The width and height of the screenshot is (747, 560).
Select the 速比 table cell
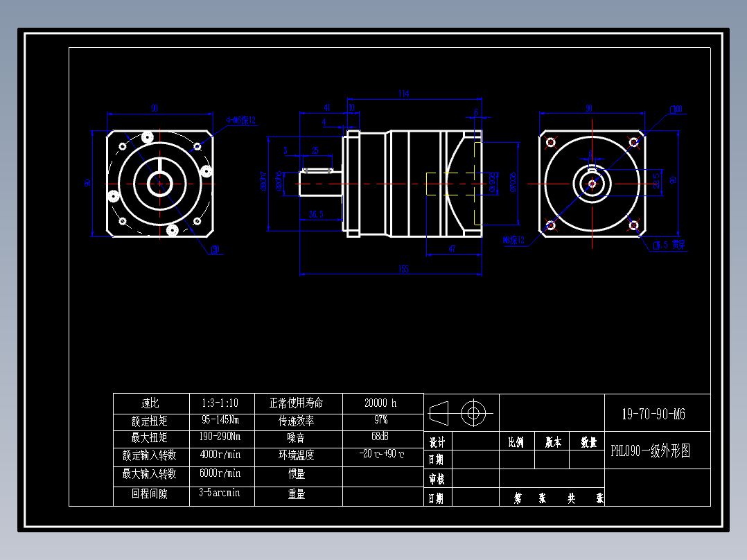pyautogui.click(x=150, y=403)
